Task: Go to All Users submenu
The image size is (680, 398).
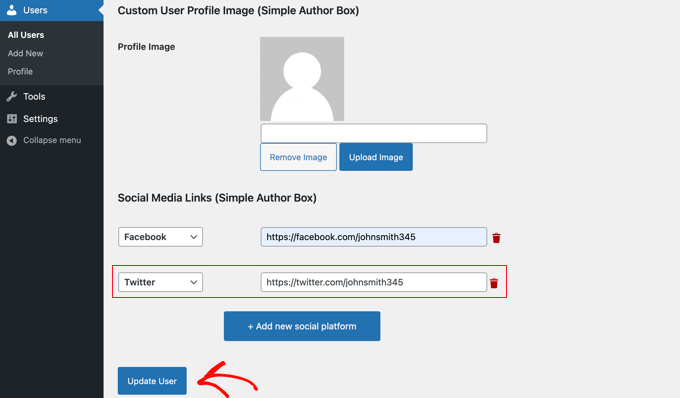Action: click(26, 35)
